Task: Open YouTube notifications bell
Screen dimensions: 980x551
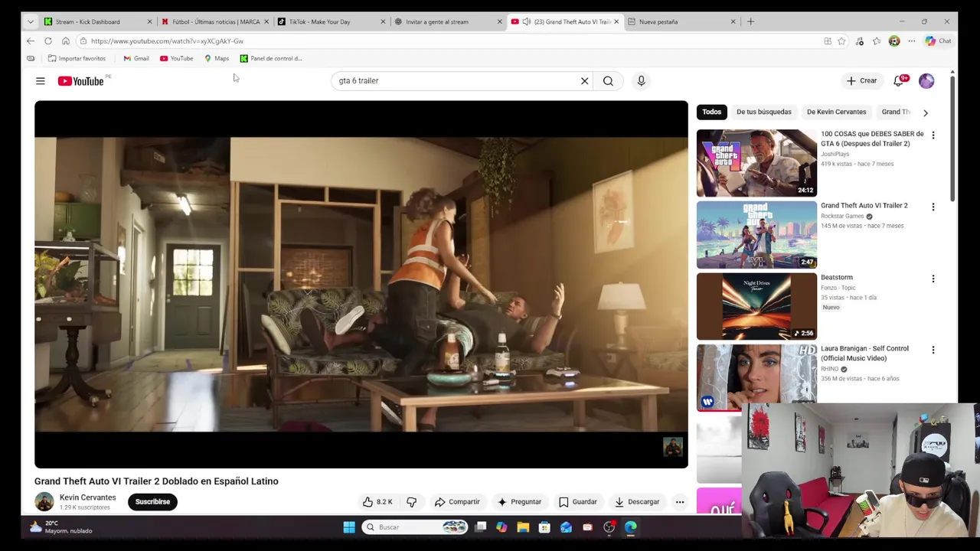Action: click(x=899, y=80)
